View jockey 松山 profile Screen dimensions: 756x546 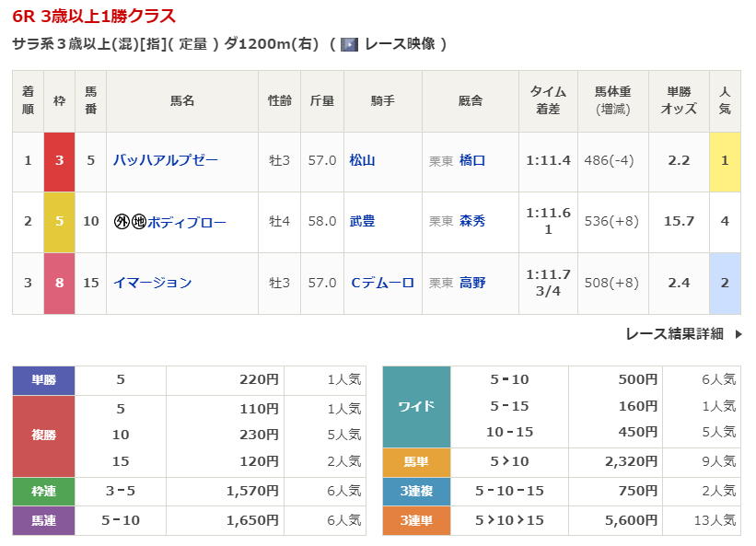[x=362, y=160]
